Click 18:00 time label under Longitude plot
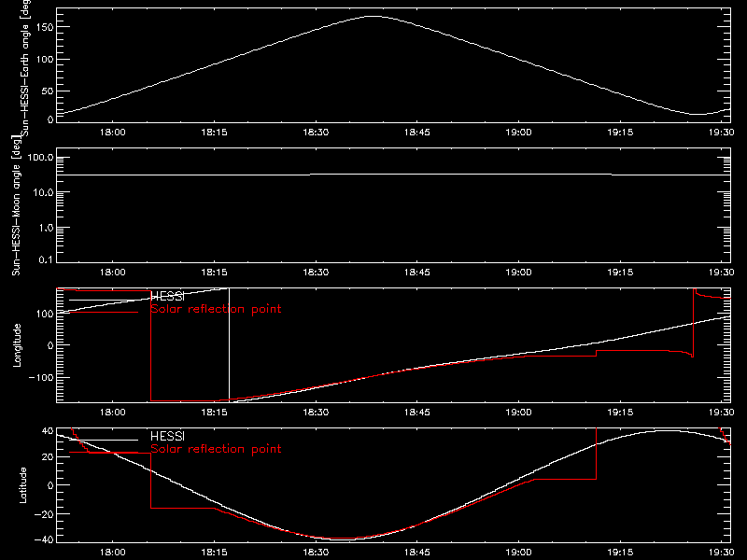 coord(113,413)
